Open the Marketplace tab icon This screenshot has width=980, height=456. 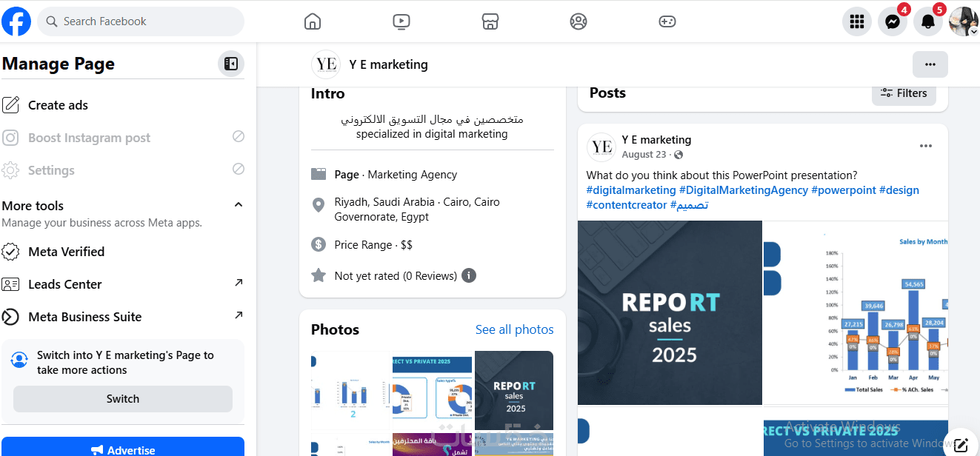pyautogui.click(x=490, y=21)
